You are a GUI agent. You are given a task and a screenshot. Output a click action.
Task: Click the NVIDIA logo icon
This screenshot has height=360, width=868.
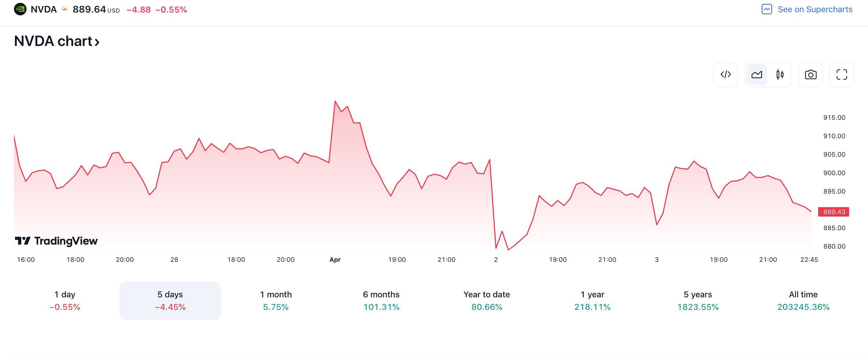coord(20,9)
